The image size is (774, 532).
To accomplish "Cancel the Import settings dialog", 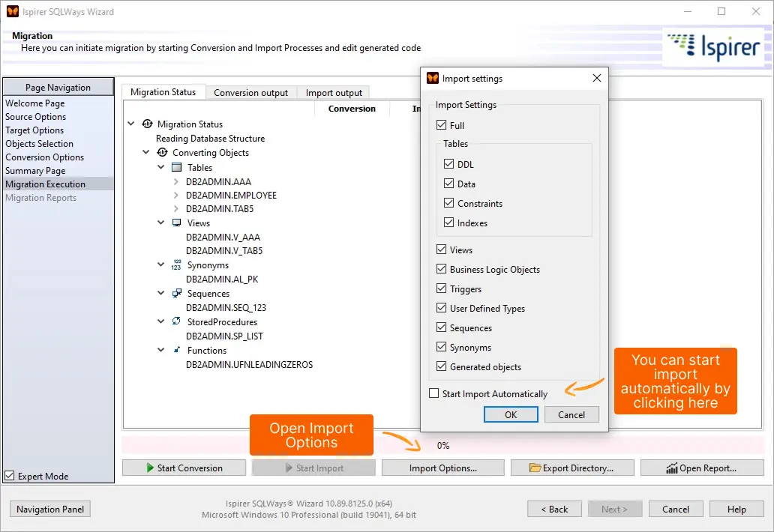I will (x=571, y=414).
